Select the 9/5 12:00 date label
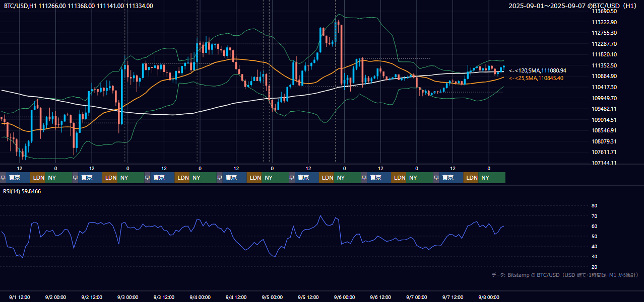This screenshot has width=644, height=302. [309, 297]
